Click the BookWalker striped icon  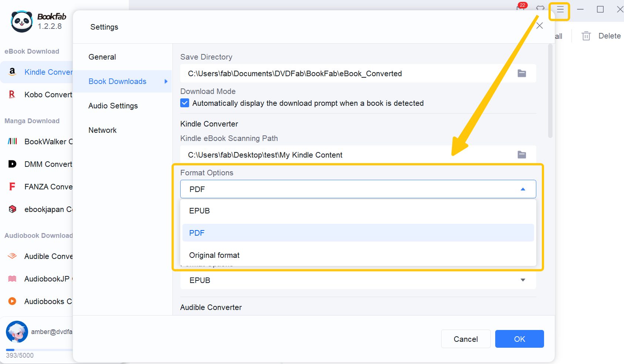point(13,141)
